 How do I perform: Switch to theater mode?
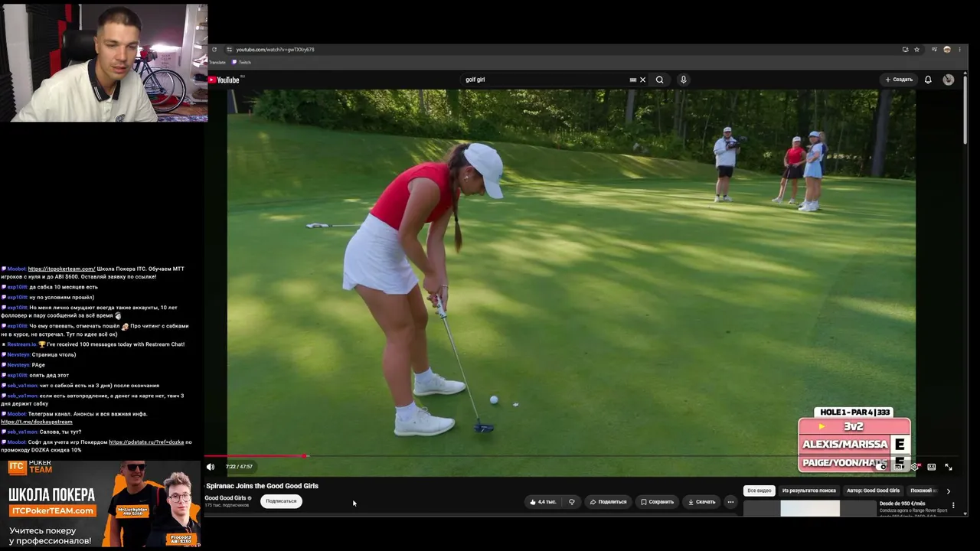click(x=932, y=467)
